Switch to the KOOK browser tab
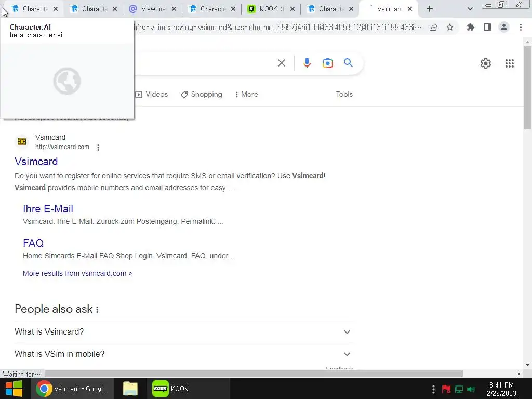The width and height of the screenshot is (532, 399). (271, 9)
